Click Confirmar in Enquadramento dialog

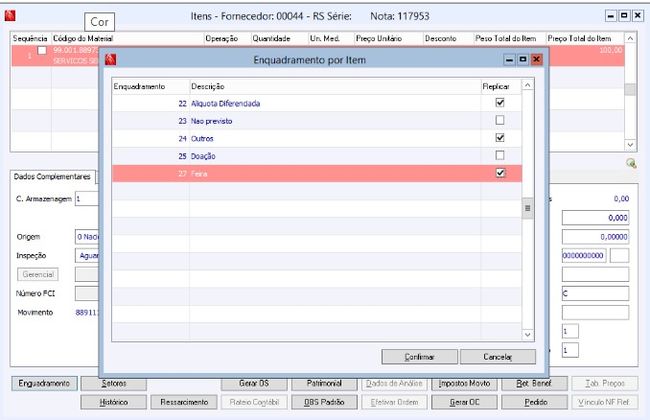pyautogui.click(x=419, y=357)
